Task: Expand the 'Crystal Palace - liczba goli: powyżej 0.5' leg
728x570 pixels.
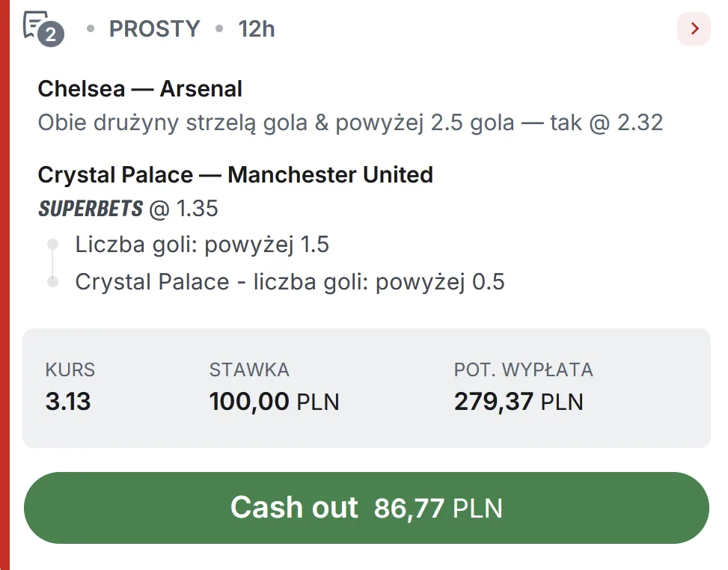Action: coord(289,282)
